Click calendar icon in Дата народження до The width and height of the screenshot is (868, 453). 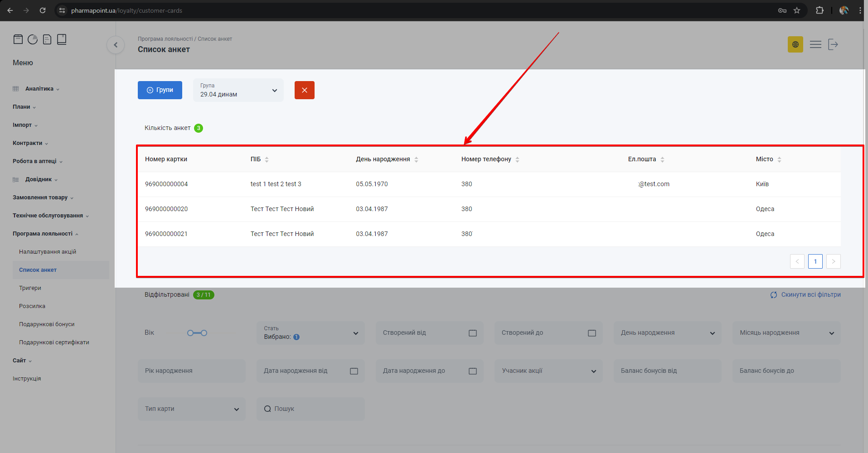473,371
